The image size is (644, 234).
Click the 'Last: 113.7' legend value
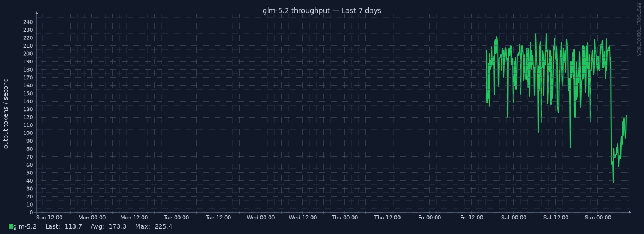63,226
